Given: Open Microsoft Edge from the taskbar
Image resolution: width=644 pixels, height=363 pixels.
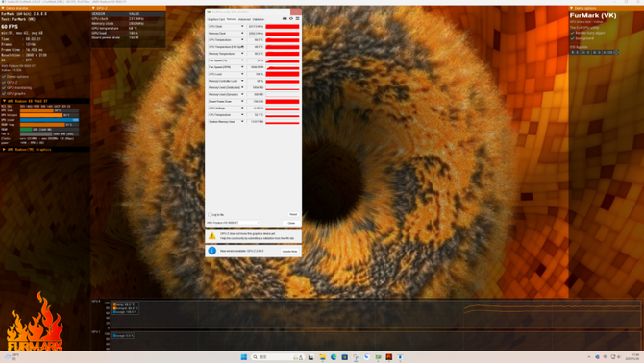Looking at the screenshot, I should coord(334,357).
